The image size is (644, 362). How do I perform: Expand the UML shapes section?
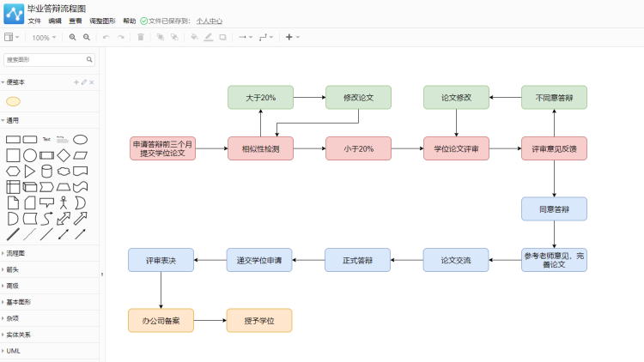[11, 351]
